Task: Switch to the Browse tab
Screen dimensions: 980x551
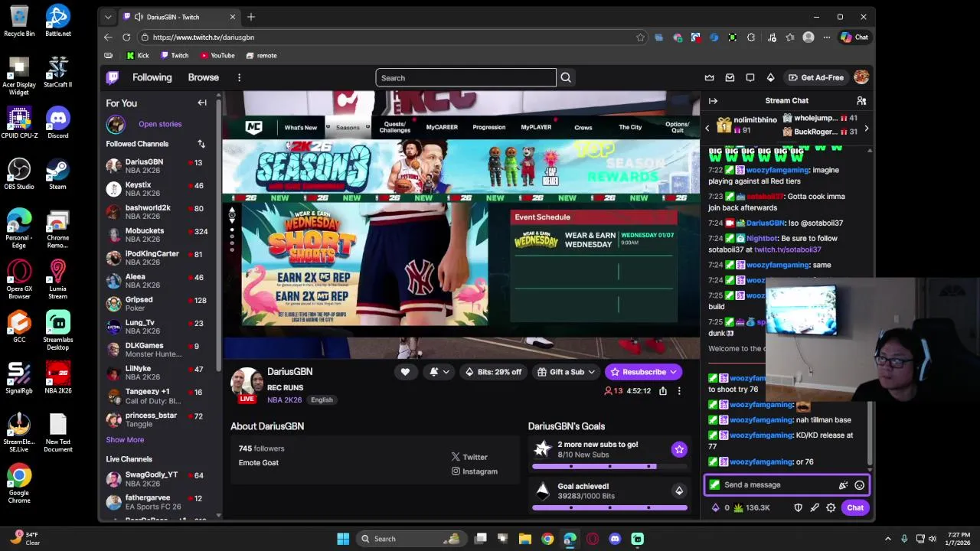Action: [203, 77]
